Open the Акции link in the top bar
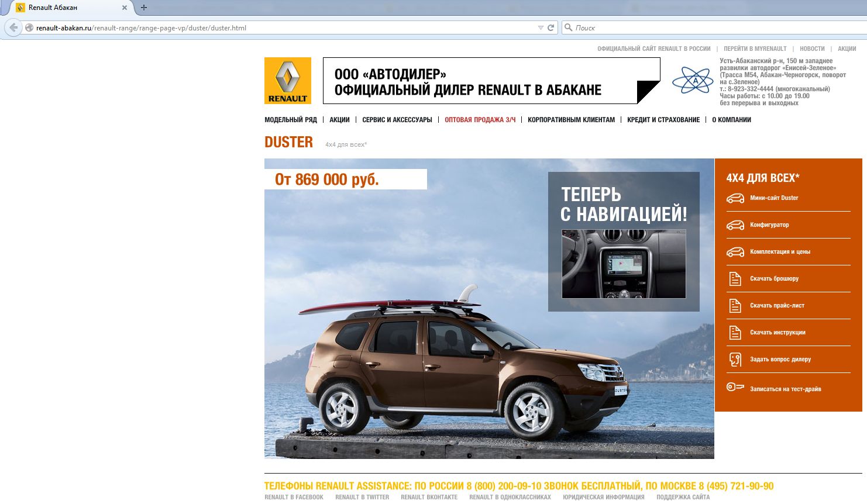This screenshot has width=867, height=504. point(847,49)
